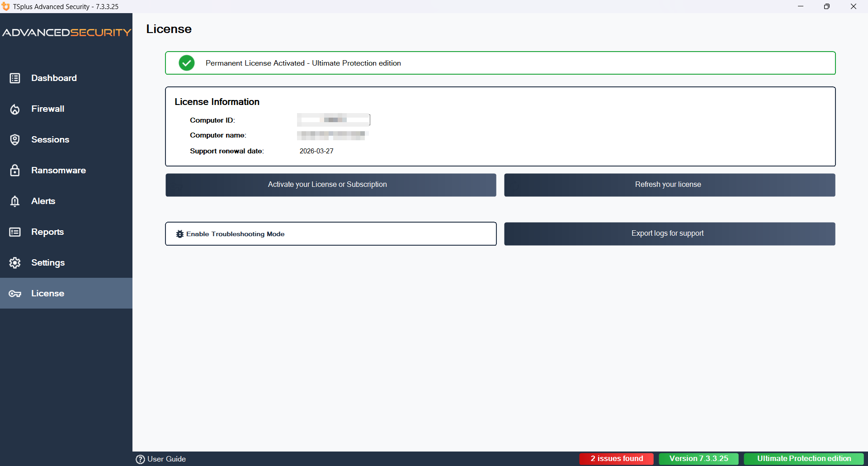Viewport: 868px width, 466px height.
Task: Click the Computer ID label
Action: (212, 120)
